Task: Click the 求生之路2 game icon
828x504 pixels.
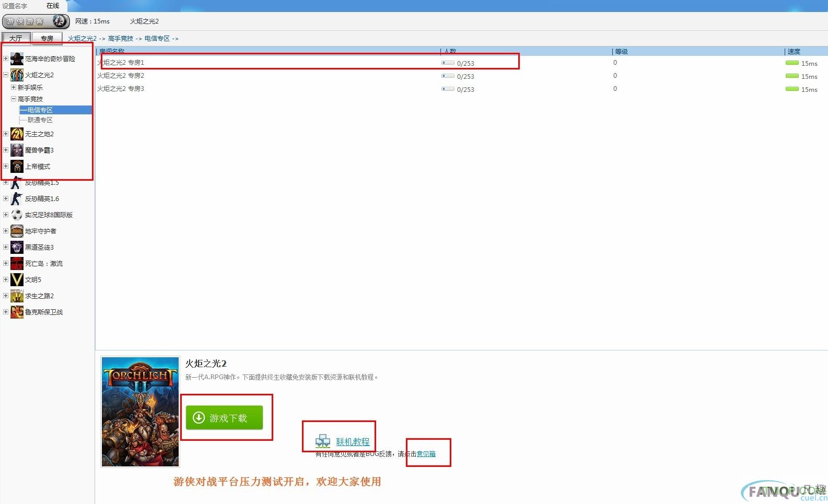Action: point(17,296)
